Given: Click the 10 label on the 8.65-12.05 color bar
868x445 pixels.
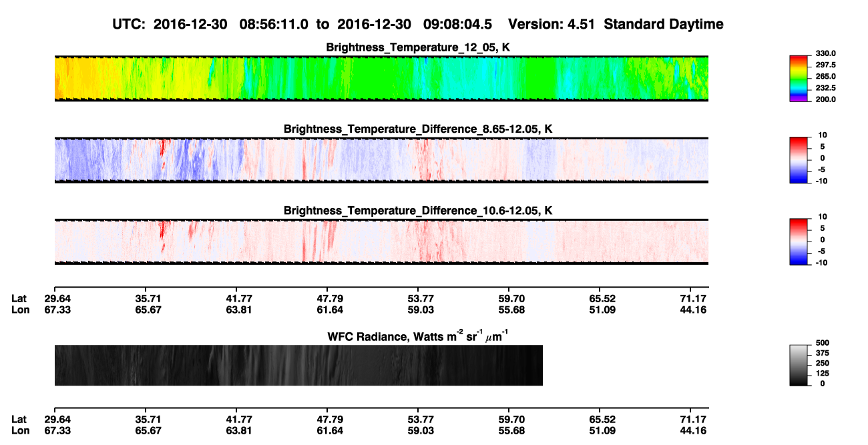Looking at the screenshot, I should click(x=823, y=135).
